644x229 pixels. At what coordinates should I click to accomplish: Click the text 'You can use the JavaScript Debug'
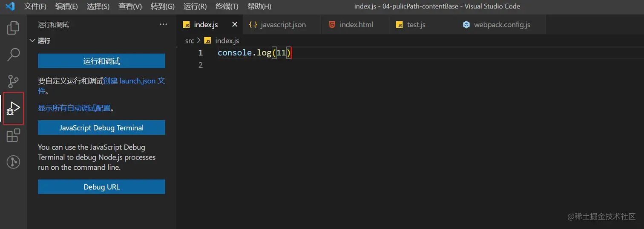tap(92, 147)
